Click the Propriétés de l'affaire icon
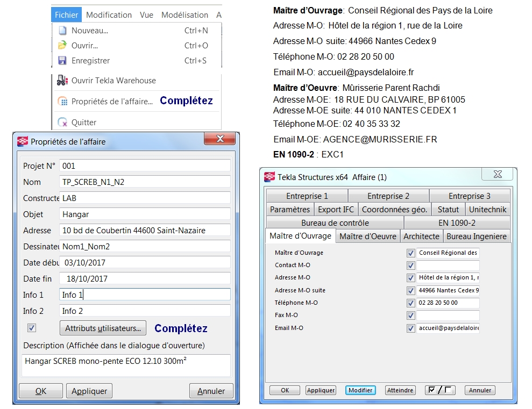 (x=62, y=102)
